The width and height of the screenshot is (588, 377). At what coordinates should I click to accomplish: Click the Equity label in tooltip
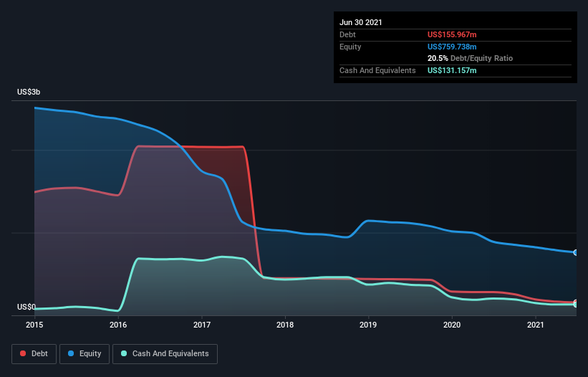[x=350, y=47]
